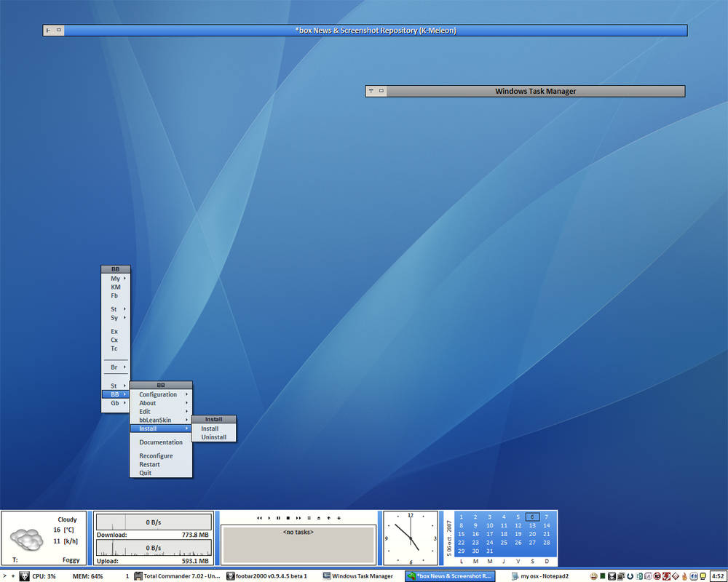The width and height of the screenshot is (728, 582).
Task: Click the flame icon in system tray
Action: (x=685, y=576)
